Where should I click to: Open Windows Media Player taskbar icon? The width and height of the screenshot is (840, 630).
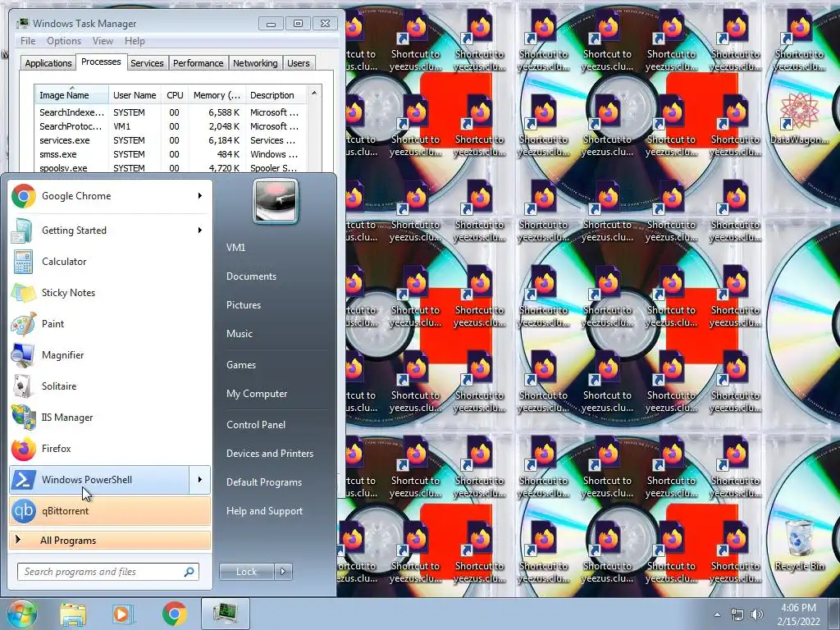tap(121, 614)
